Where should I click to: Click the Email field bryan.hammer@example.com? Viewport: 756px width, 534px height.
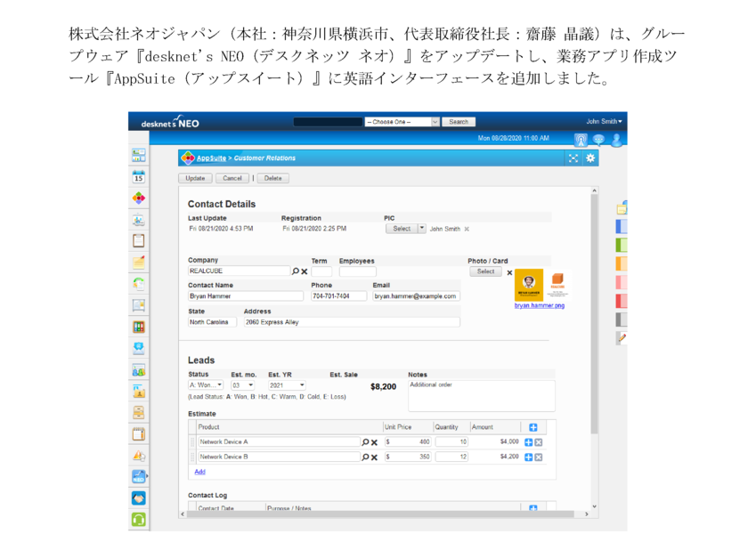click(416, 296)
